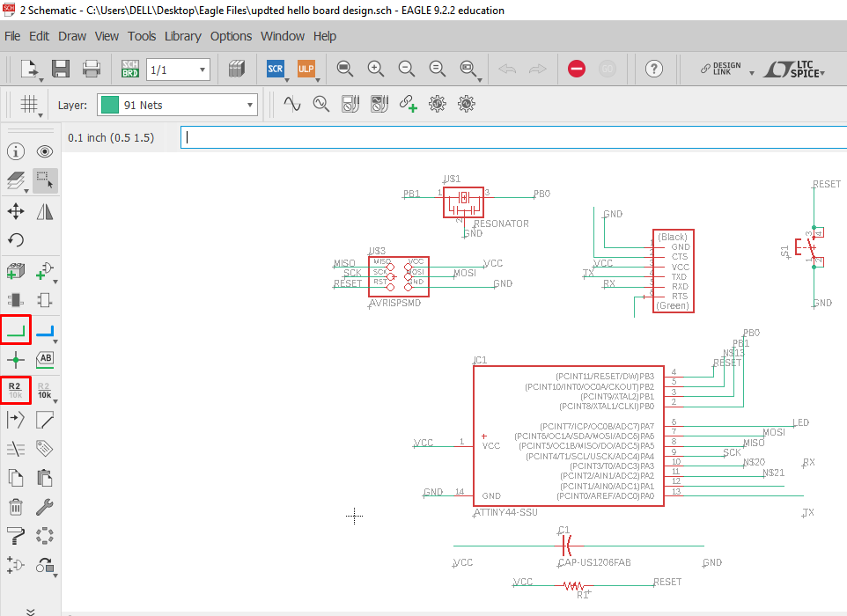Image resolution: width=847 pixels, height=616 pixels.
Task: Click the Move tool icon
Action: tap(16, 211)
